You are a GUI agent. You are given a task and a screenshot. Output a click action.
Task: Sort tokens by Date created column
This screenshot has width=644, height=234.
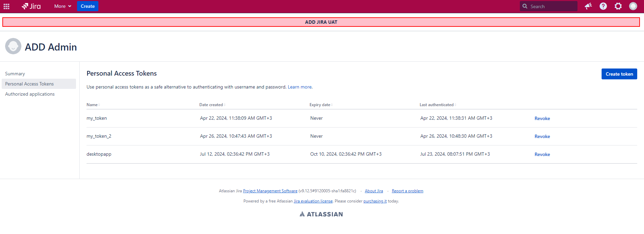coord(212,105)
